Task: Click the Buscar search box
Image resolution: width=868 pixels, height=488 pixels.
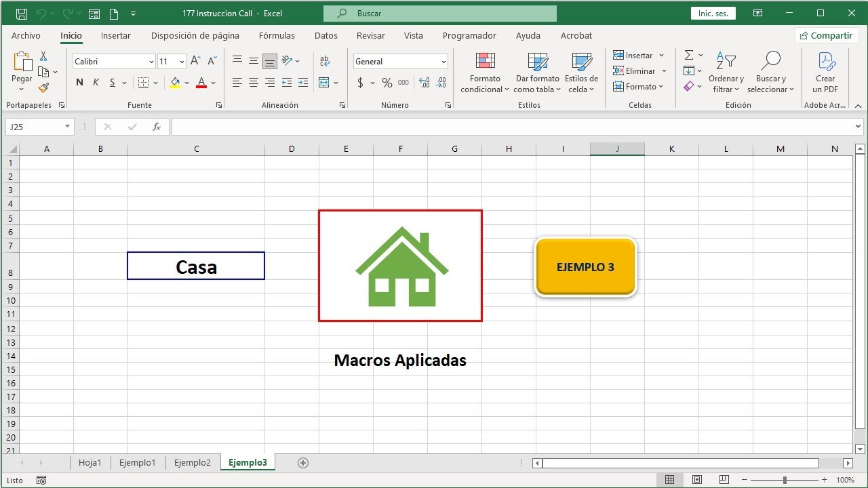Action: (440, 14)
